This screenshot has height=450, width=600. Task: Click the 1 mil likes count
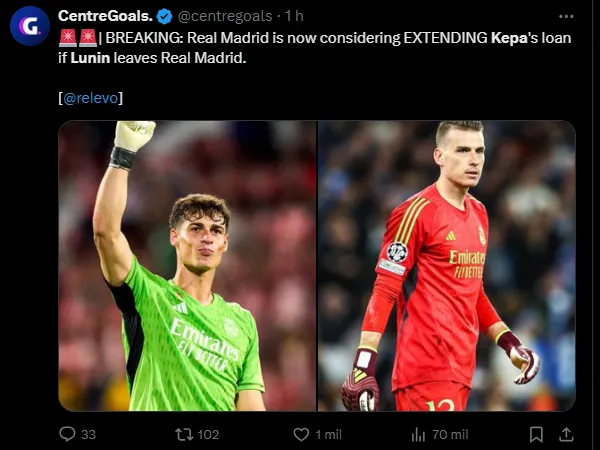328,434
